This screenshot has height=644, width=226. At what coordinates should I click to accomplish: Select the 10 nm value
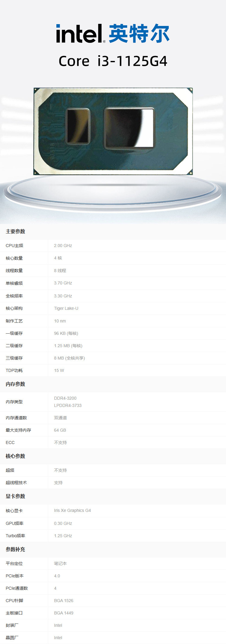[60, 321]
